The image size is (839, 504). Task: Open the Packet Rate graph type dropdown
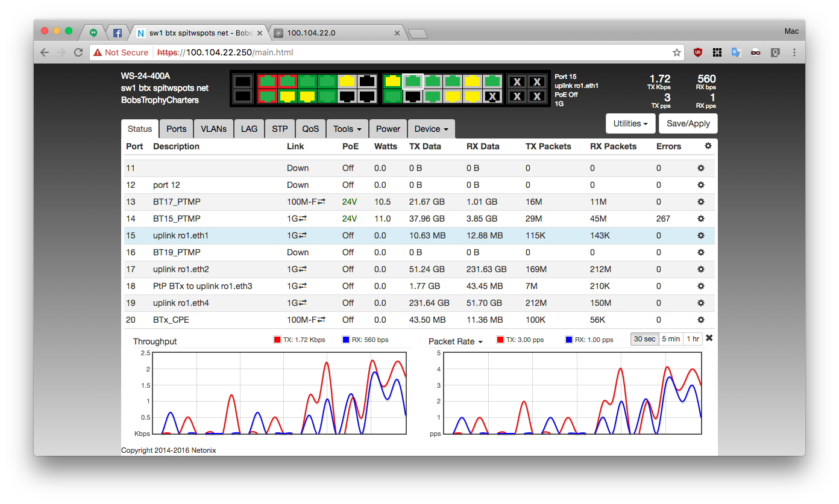(456, 341)
